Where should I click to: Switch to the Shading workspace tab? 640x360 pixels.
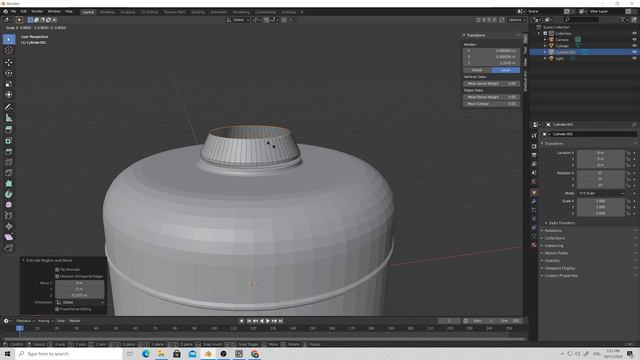click(x=198, y=12)
